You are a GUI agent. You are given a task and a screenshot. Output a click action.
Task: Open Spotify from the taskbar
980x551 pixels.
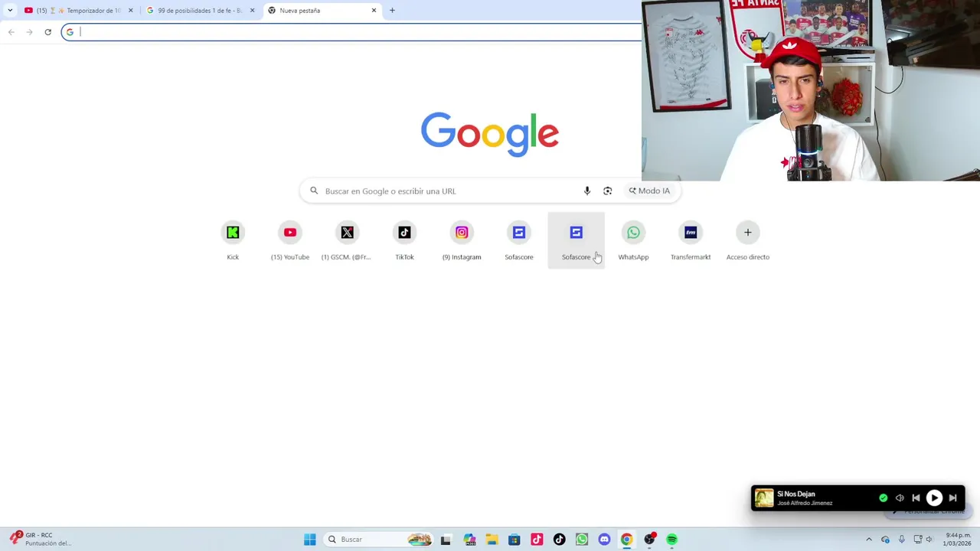click(671, 540)
